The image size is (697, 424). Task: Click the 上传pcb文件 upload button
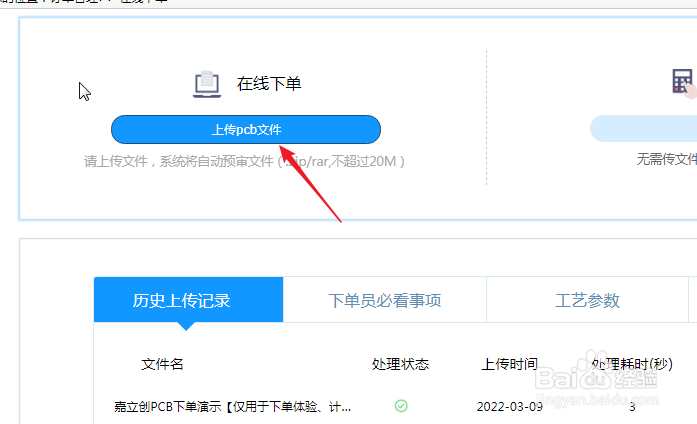click(x=246, y=129)
